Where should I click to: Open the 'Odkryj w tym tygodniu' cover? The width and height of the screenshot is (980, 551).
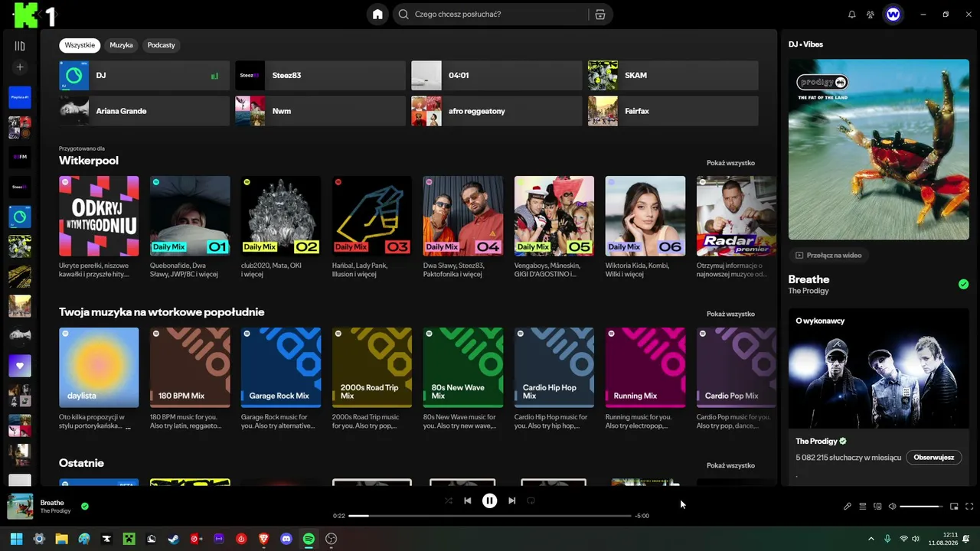[x=99, y=216]
